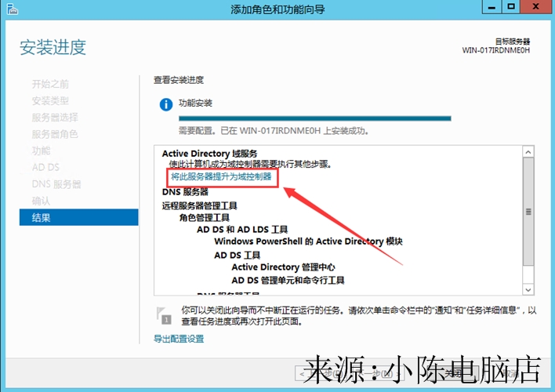This screenshot has width=555, height=392.
Task: Select 开始之前 in the wizard sidebar
Action: pos(50,84)
